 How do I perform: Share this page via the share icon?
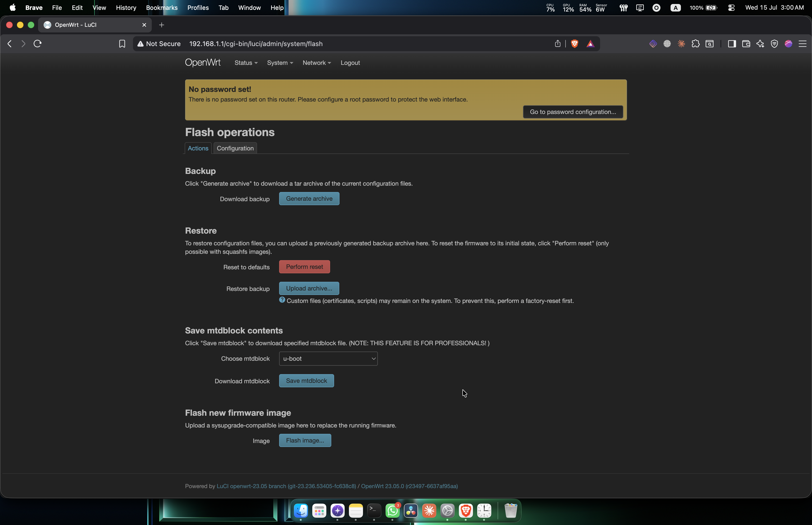[558, 44]
